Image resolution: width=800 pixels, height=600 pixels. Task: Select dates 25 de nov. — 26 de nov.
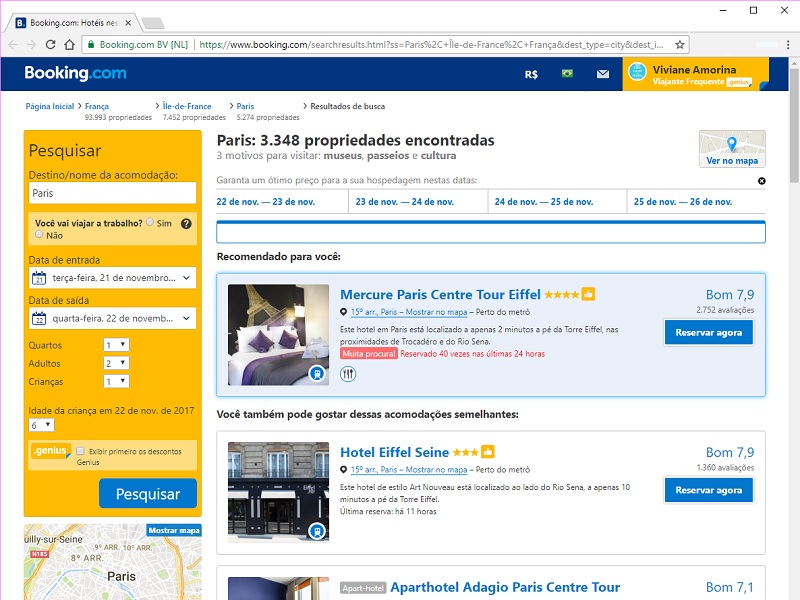pyautogui.click(x=683, y=202)
